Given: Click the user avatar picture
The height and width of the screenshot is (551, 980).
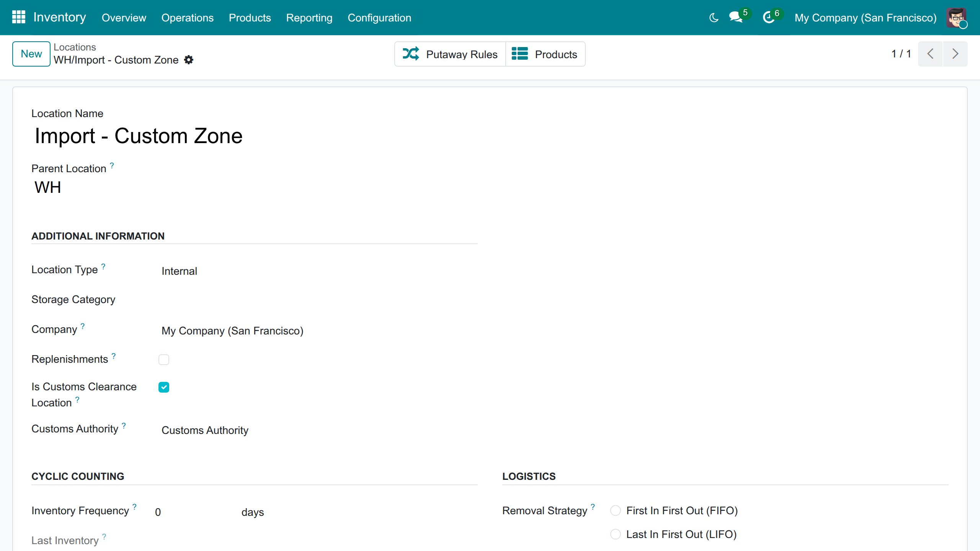Looking at the screenshot, I should [x=956, y=18].
